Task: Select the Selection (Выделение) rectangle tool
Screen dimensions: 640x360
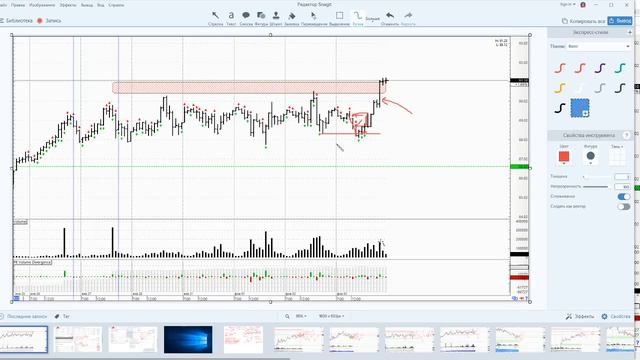Action: (339, 18)
